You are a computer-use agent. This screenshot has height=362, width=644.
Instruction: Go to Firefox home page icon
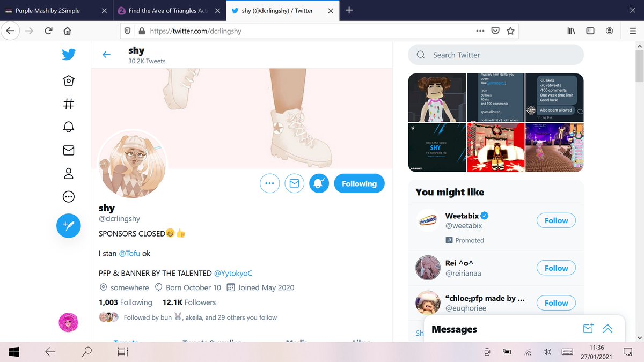click(67, 31)
